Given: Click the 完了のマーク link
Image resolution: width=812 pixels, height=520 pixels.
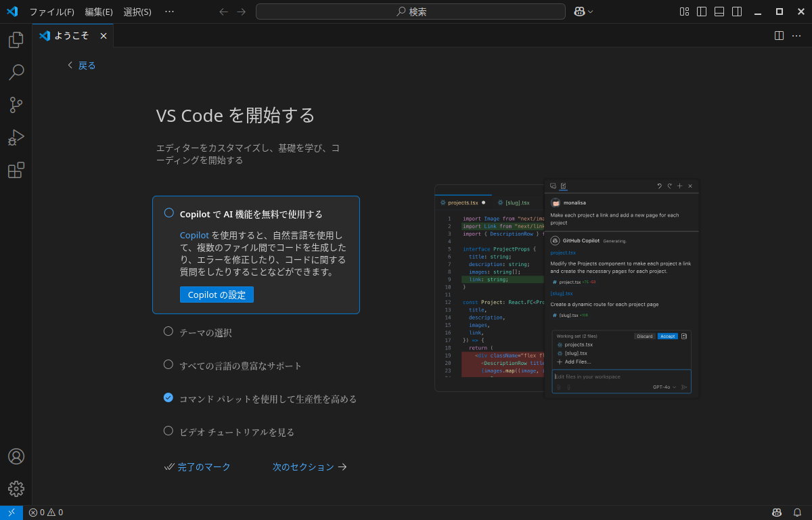Looking at the screenshot, I should pos(198,467).
